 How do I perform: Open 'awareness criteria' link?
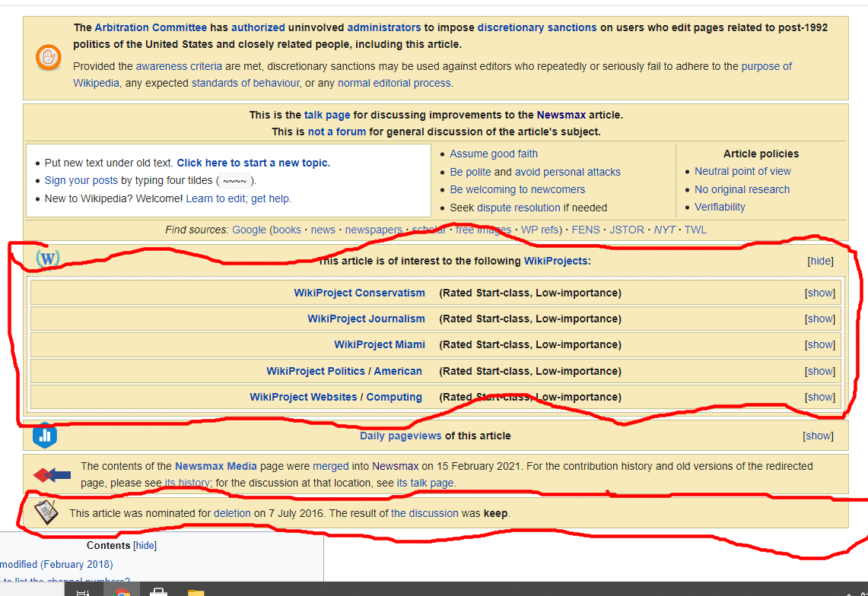pyautogui.click(x=179, y=66)
